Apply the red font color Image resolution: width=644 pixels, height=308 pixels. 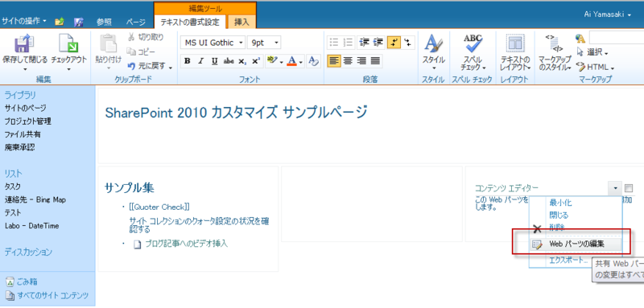[292, 61]
